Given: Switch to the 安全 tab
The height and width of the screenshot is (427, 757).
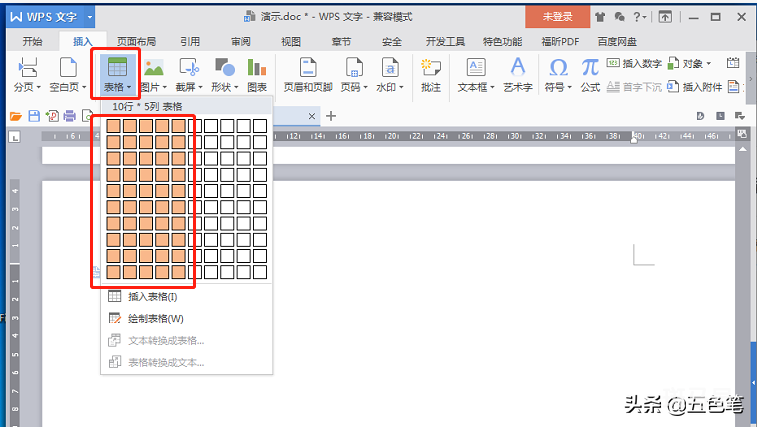Looking at the screenshot, I should pos(392,42).
